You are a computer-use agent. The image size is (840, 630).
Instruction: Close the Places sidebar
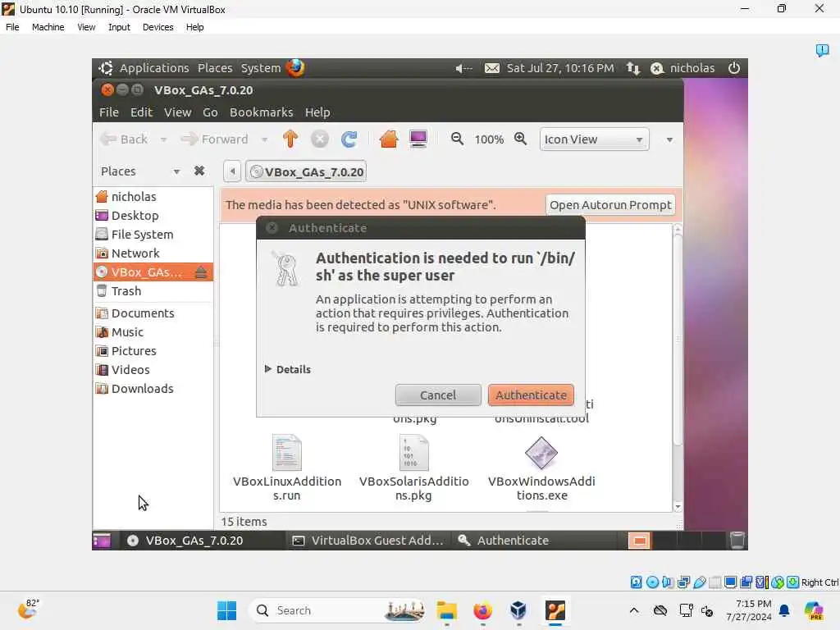[199, 171]
